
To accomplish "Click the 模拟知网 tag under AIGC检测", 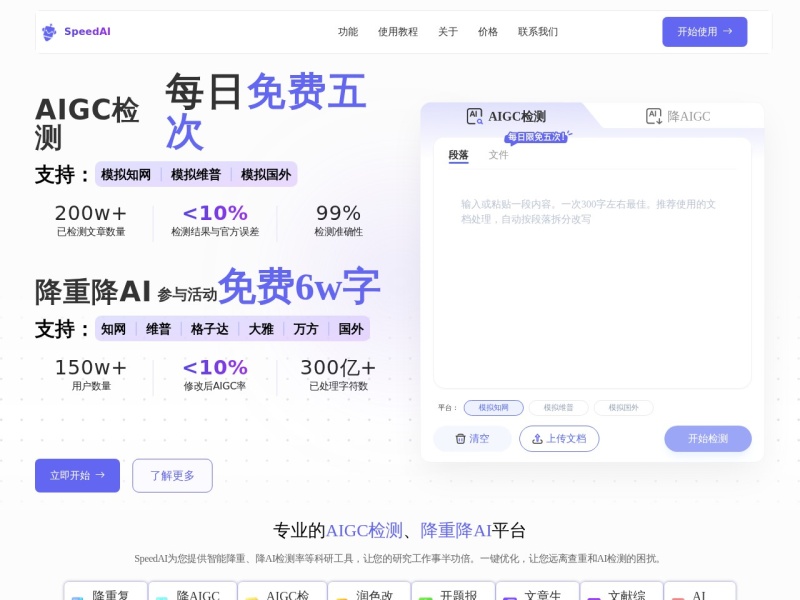I will 126,174.
